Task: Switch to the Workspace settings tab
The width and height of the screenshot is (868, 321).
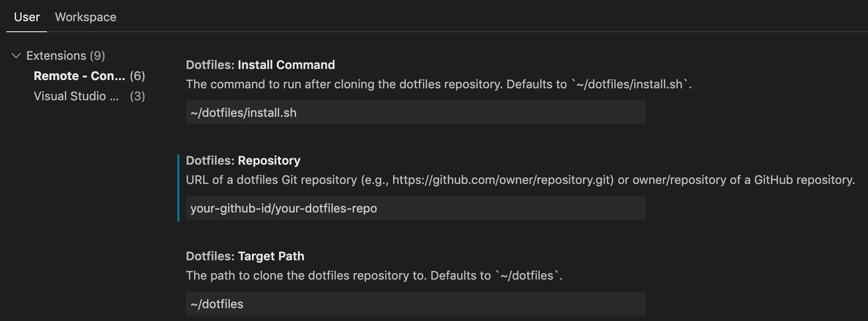Action: (x=86, y=17)
